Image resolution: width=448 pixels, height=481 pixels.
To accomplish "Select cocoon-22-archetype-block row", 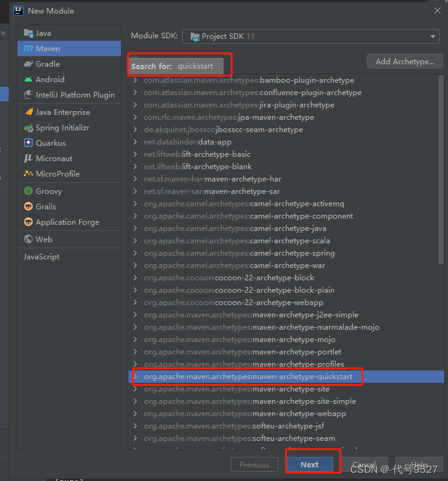I will click(x=286, y=278).
